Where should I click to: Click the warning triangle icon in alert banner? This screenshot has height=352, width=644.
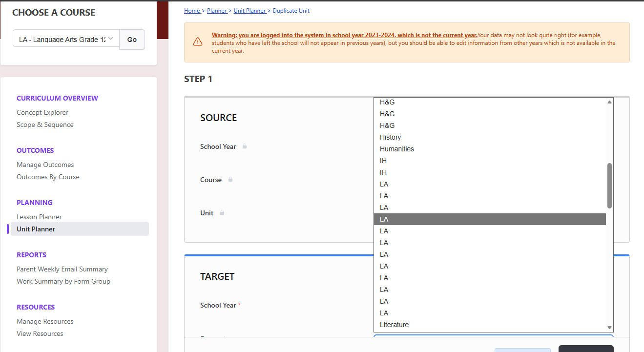click(198, 42)
